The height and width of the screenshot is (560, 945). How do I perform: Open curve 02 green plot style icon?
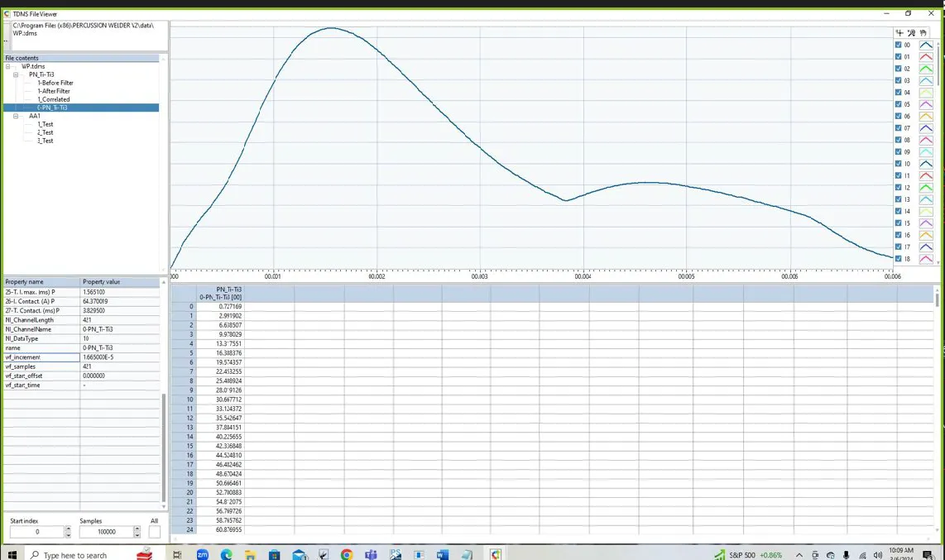pyautogui.click(x=926, y=69)
